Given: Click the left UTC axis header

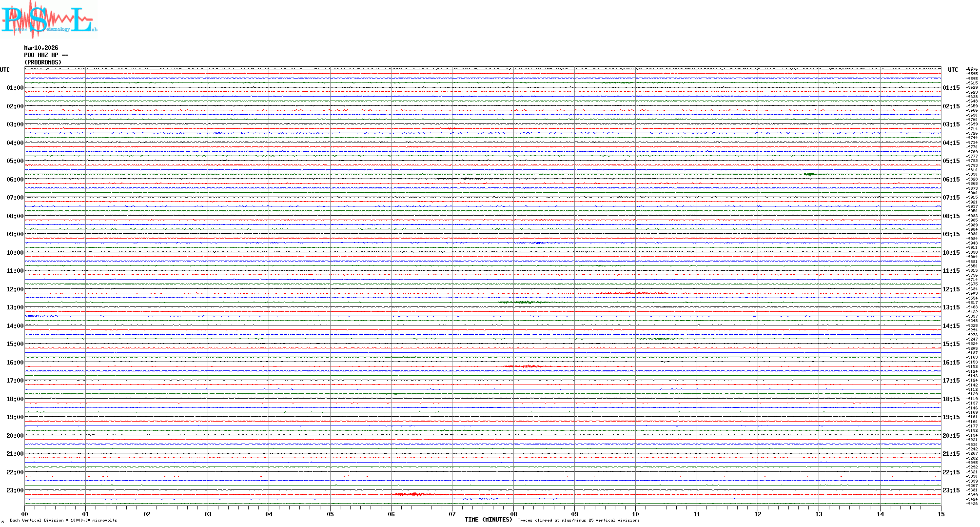Looking at the screenshot, I should [x=5, y=70].
